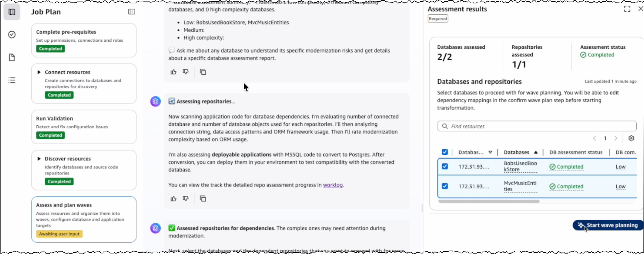Deselect the BobsUsedBookStore database row

(x=444, y=166)
